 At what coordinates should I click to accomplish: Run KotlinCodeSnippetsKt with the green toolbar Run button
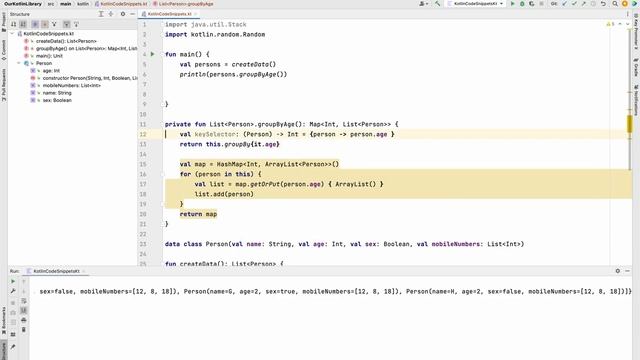click(513, 4)
